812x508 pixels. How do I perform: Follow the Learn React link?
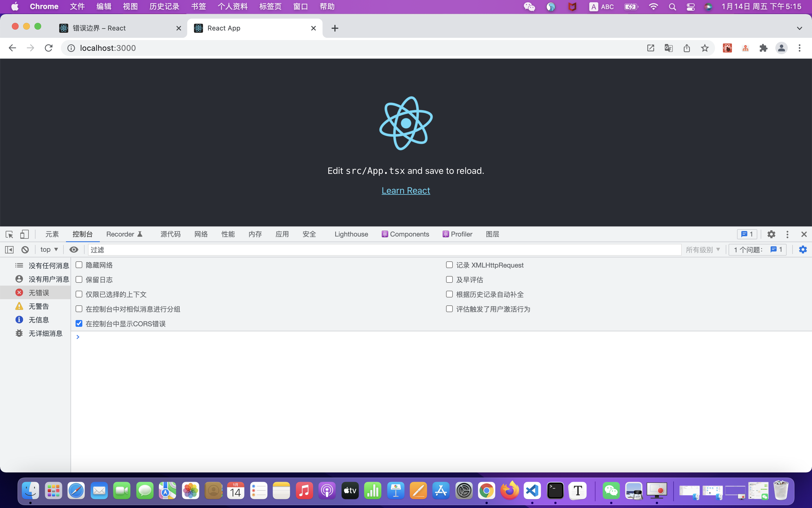[x=406, y=190]
